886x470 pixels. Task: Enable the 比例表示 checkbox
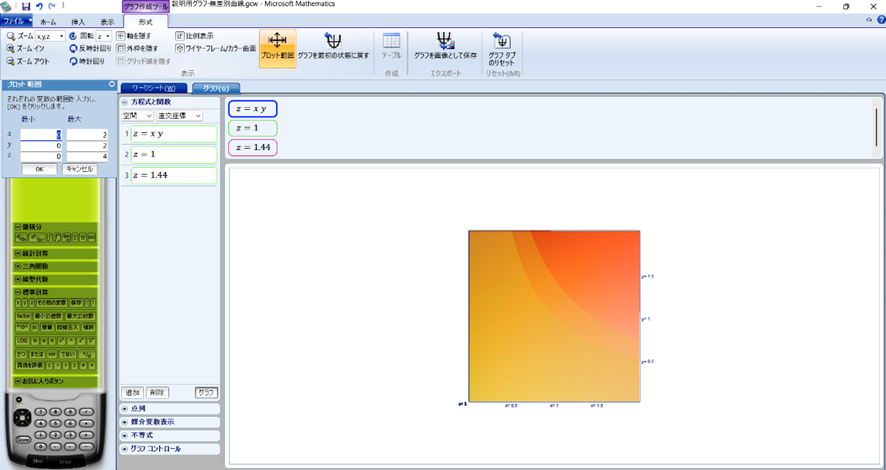point(180,36)
